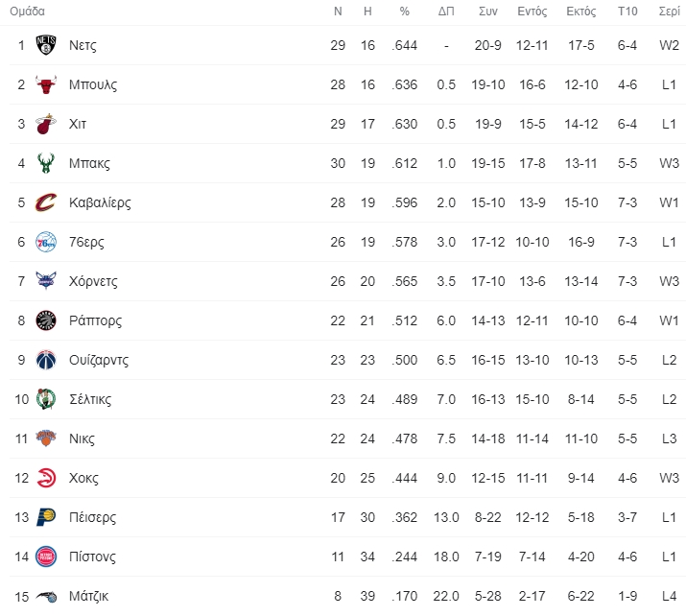The width and height of the screenshot is (686, 616).
Task: Click the Atlanta Hawks red logo
Action: [x=46, y=478]
